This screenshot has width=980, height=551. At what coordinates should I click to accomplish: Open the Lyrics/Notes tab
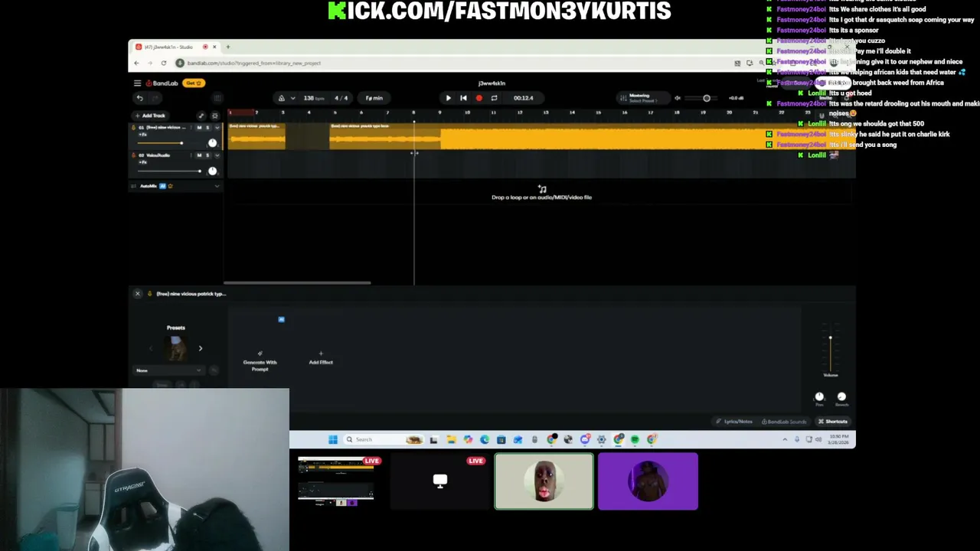[734, 422]
